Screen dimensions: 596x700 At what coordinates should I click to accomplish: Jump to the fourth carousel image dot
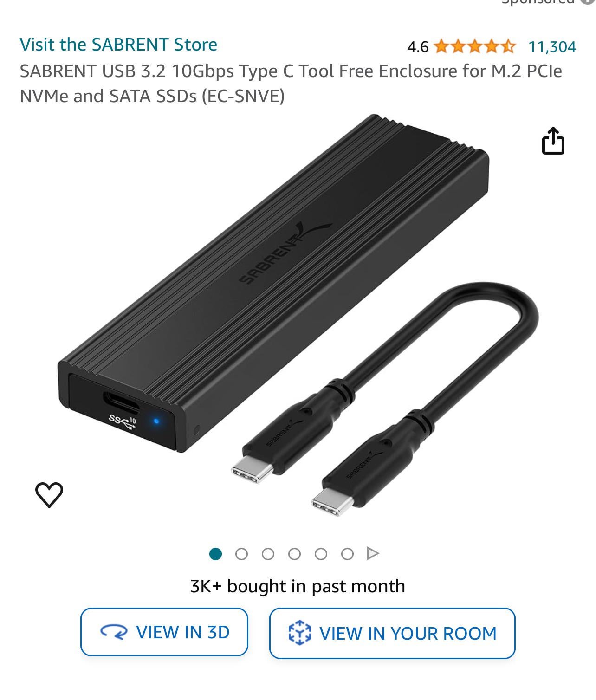[x=294, y=554]
